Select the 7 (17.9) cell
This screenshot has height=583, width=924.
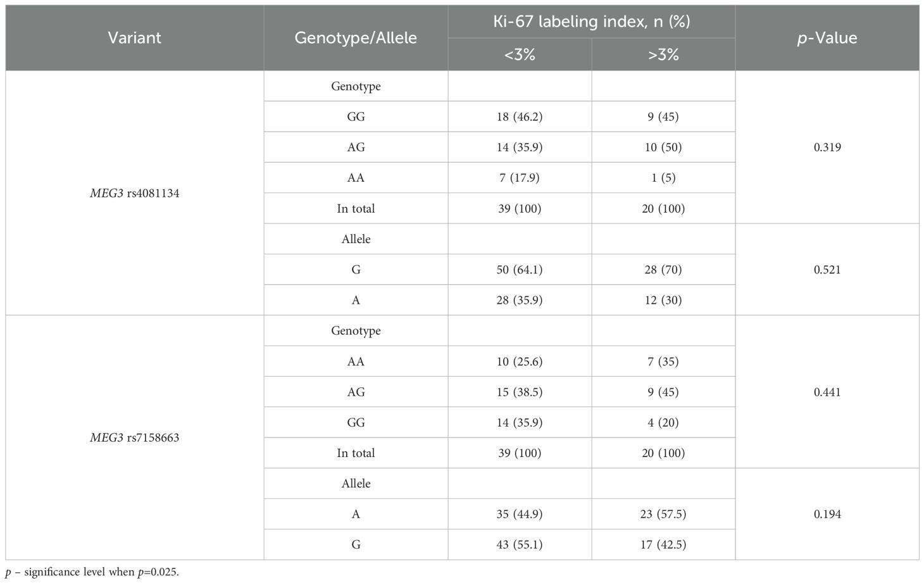pos(520,178)
